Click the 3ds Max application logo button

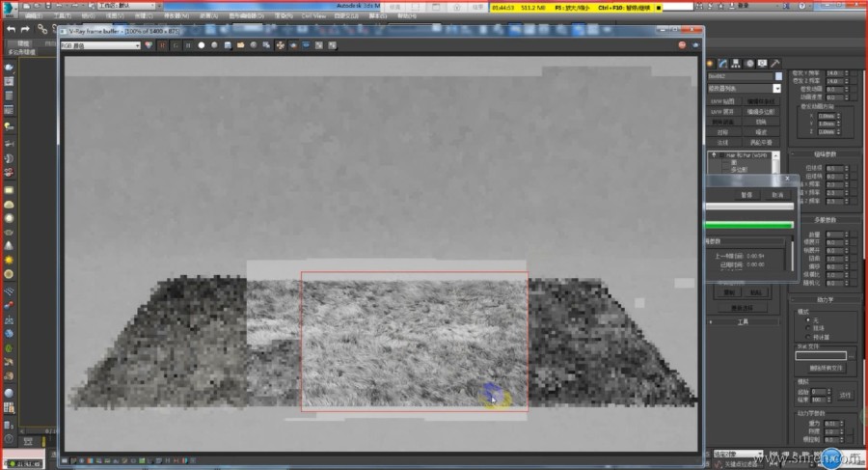coord(9,8)
